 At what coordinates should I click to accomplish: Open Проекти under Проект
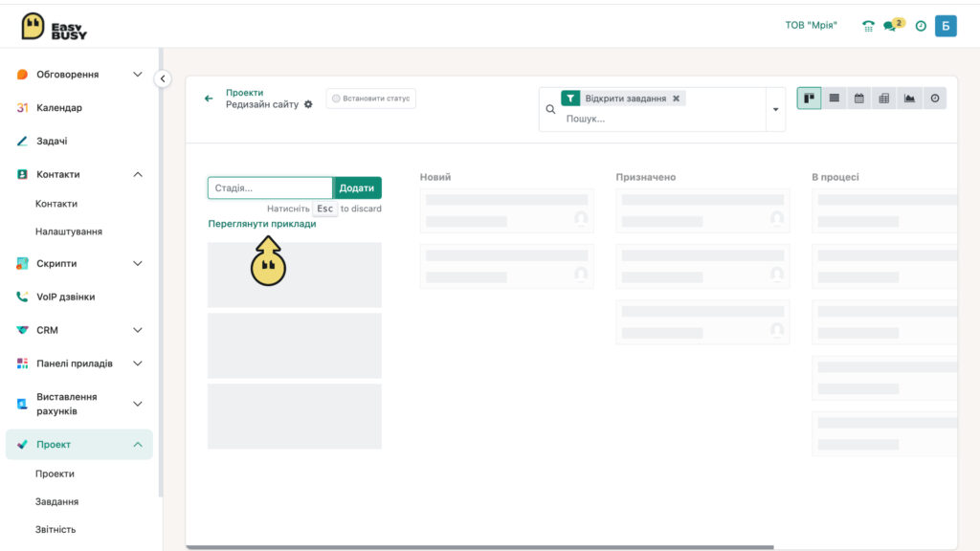coord(55,474)
